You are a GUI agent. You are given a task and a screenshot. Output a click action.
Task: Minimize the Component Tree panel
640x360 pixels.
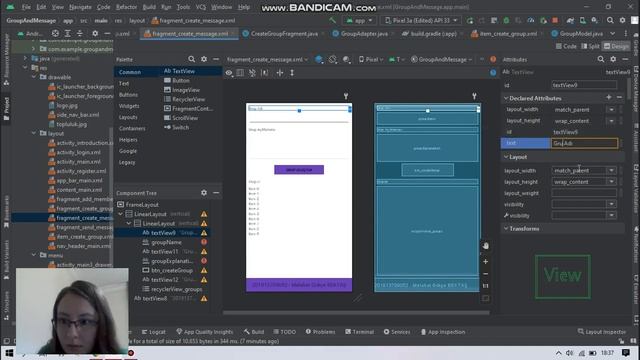click(216, 193)
